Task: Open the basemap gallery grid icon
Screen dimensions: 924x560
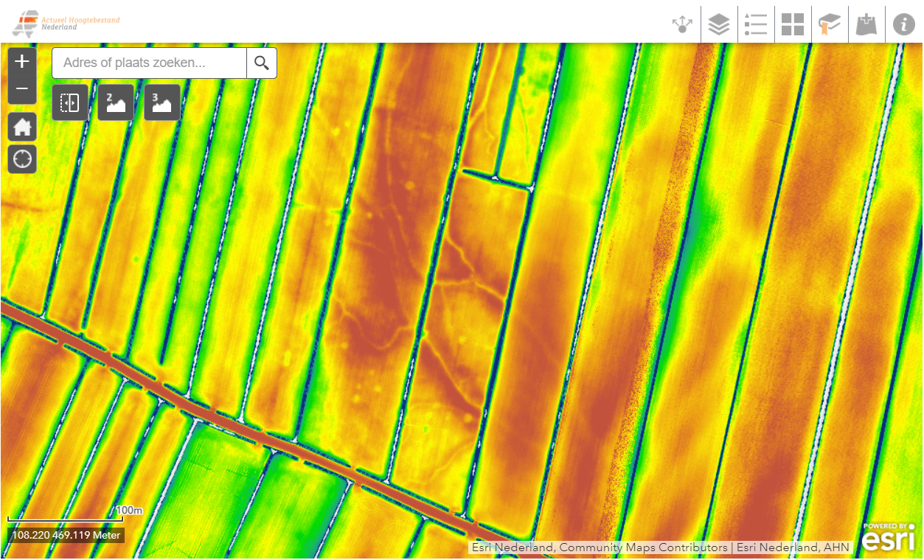Action: pyautogui.click(x=793, y=24)
